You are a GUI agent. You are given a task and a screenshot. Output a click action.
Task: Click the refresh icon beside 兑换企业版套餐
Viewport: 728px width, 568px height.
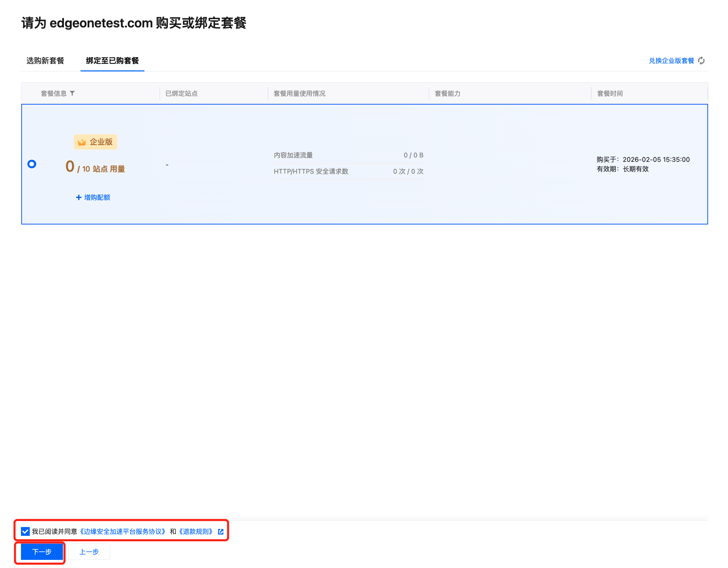coord(701,61)
